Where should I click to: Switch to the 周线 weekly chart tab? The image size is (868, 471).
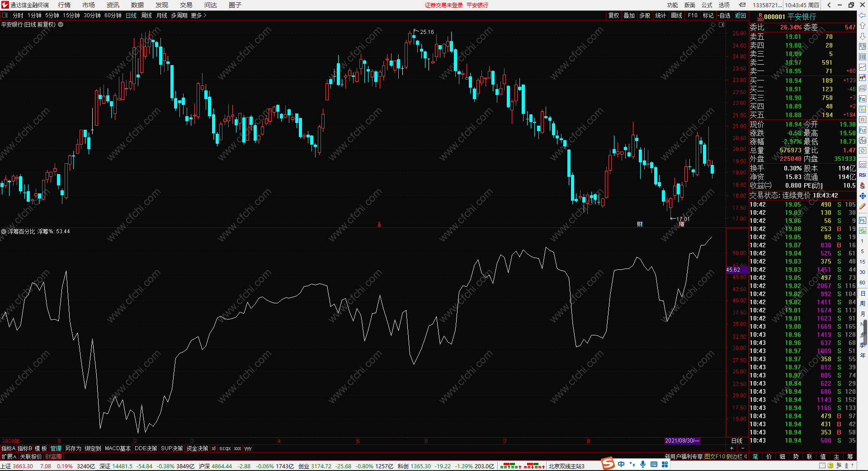pos(146,15)
